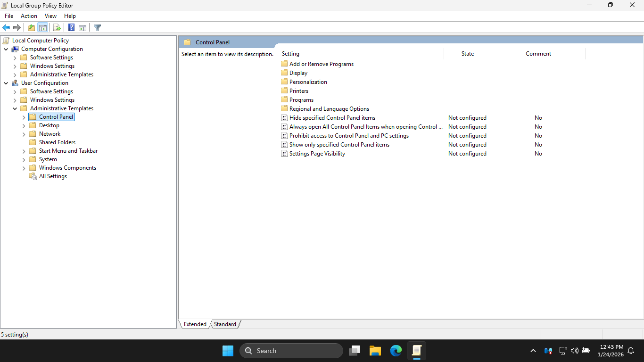Toggle Show/Hide Console Tree toolbar icon

(x=43, y=28)
